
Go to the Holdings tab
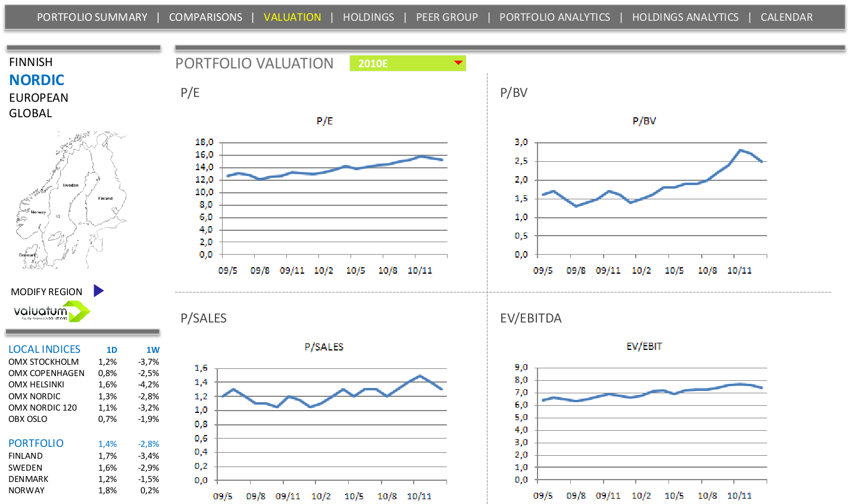point(368,17)
